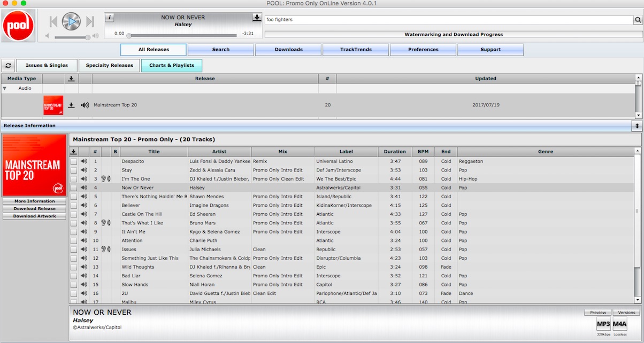Viewport: 644px width, 343px height.
Task: Refresh the releases list
Action: click(7, 66)
